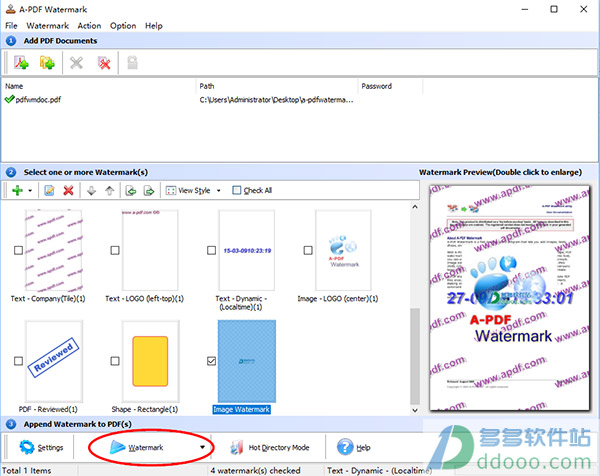Click the green plus add watermark icon
The height and width of the screenshot is (476, 600).
[17, 190]
